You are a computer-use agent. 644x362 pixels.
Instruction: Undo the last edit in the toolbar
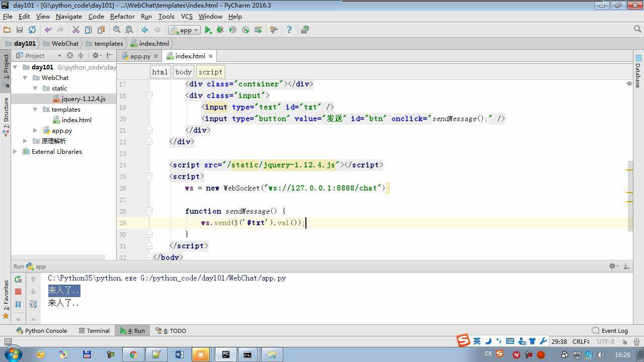coord(48,30)
